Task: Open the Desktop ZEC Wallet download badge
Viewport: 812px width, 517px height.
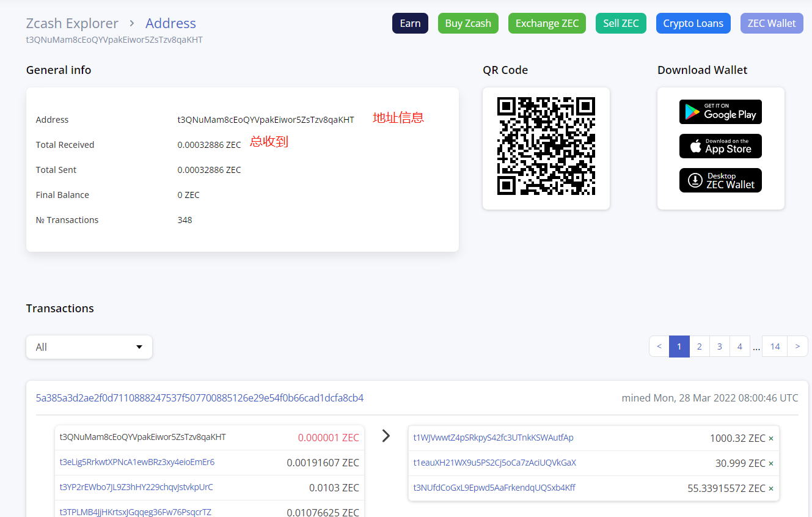Action: pyautogui.click(x=720, y=180)
